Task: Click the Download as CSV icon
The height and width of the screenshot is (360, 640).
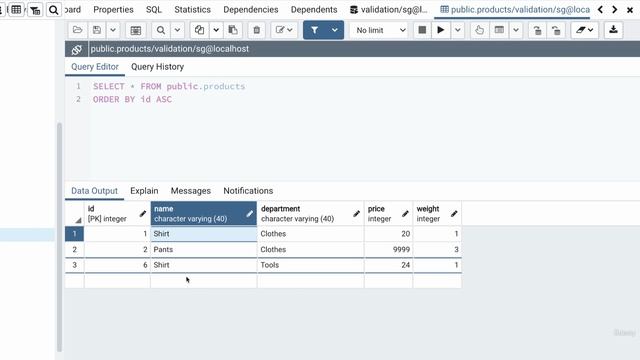Action: [x=613, y=30]
